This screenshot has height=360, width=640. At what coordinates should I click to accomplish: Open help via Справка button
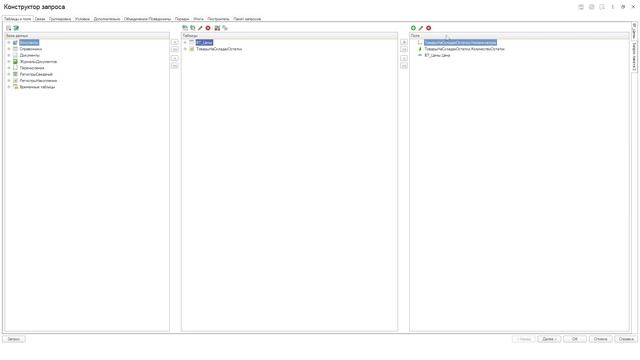626,339
